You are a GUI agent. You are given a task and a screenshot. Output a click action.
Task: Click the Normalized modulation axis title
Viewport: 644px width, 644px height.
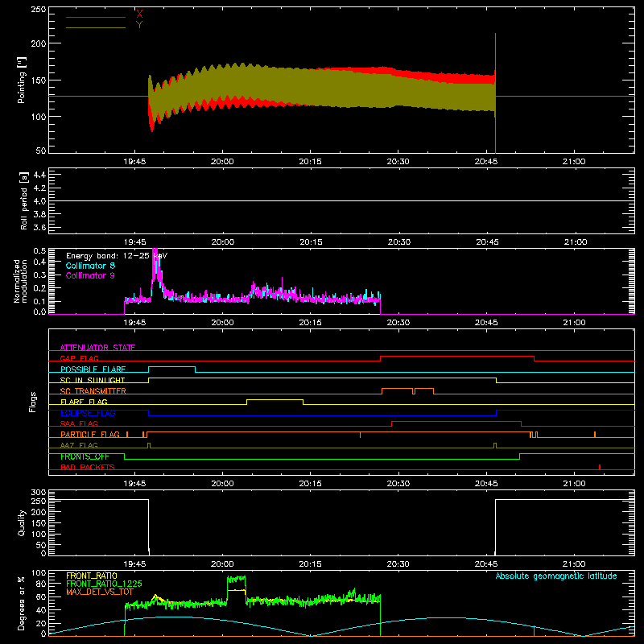pyautogui.click(x=21, y=281)
